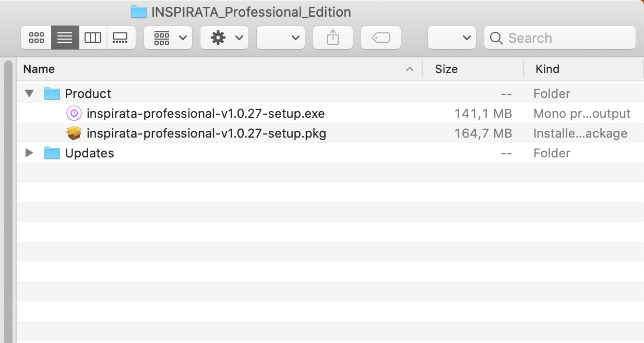Sort by the Size column header
The width and height of the screenshot is (644, 343).
446,69
